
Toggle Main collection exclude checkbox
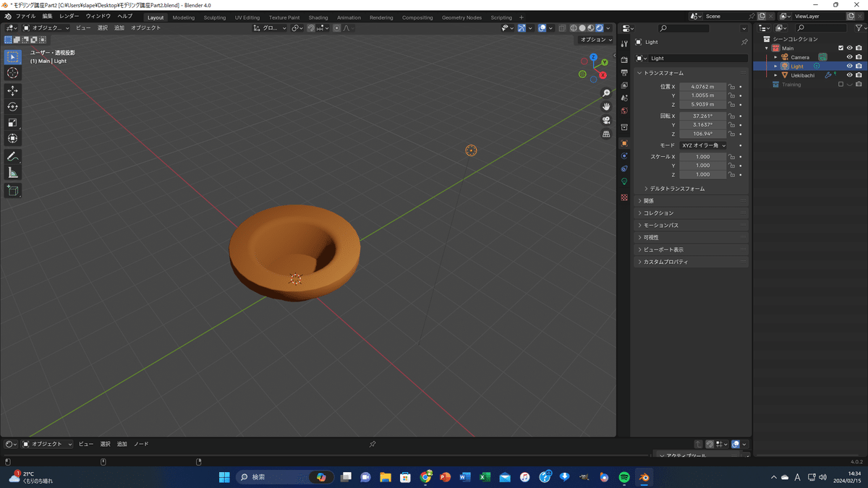click(841, 48)
